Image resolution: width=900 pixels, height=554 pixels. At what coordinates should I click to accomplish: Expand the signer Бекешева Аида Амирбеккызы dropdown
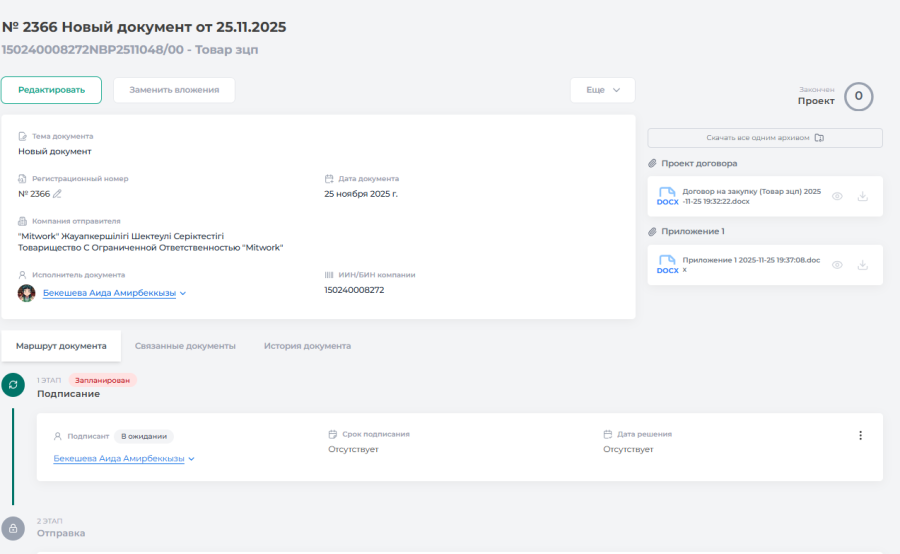[191, 459]
